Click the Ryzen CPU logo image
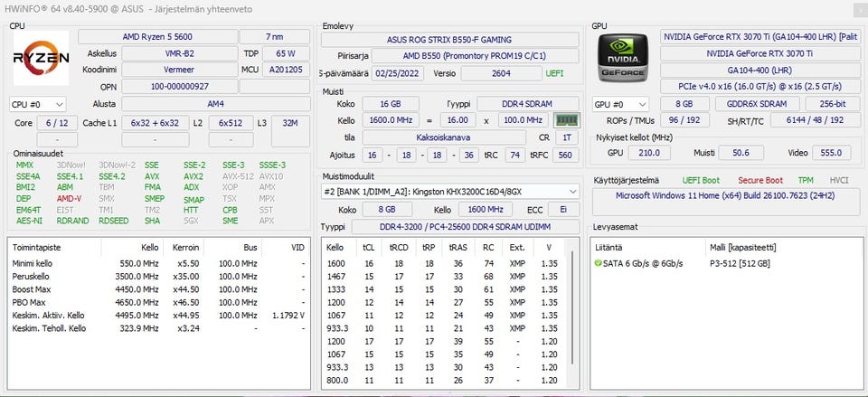The height and width of the screenshot is (397, 868). click(x=42, y=58)
